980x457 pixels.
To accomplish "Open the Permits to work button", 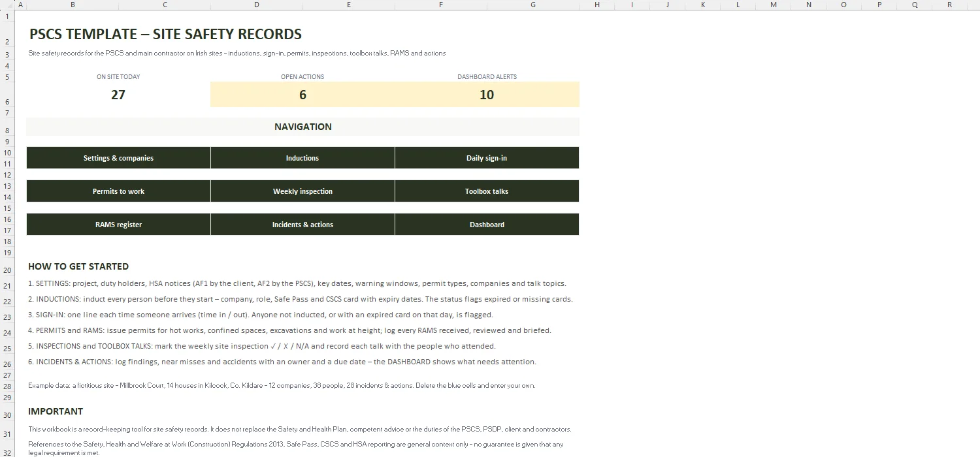I will [x=118, y=191].
